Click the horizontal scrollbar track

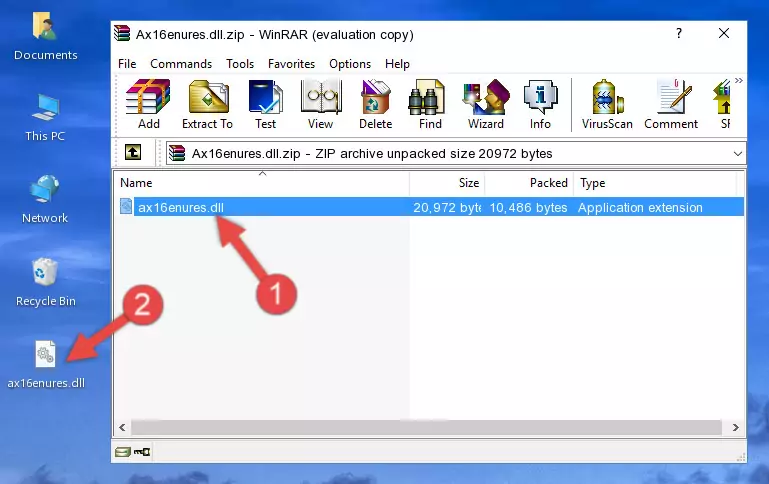click(x=426, y=427)
